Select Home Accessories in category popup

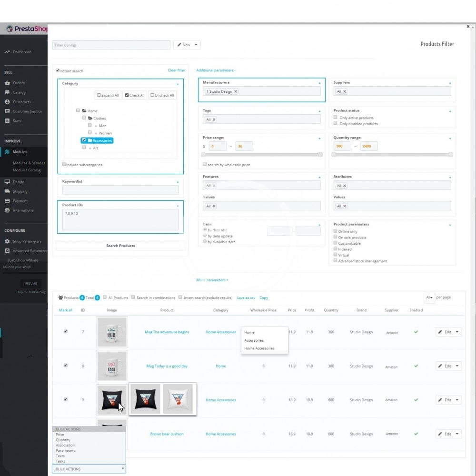pyautogui.click(x=259, y=348)
